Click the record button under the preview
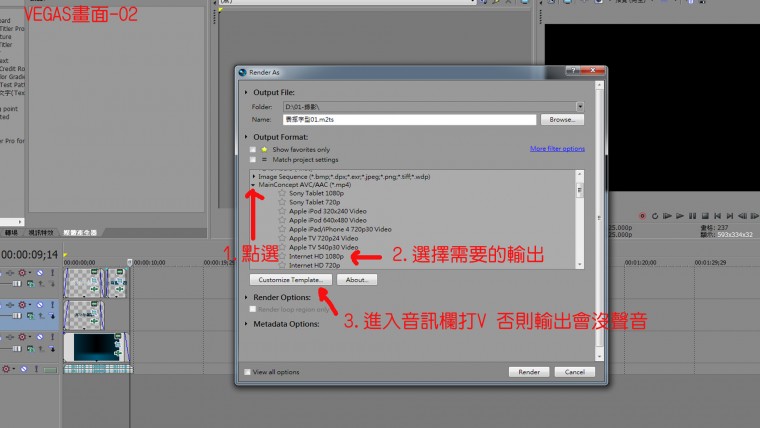Image resolution: width=760 pixels, height=428 pixels. click(642, 215)
